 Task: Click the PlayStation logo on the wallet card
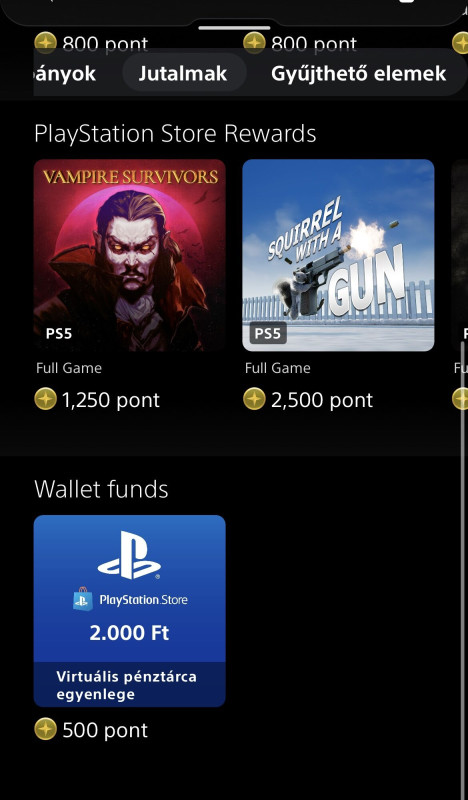click(129, 555)
